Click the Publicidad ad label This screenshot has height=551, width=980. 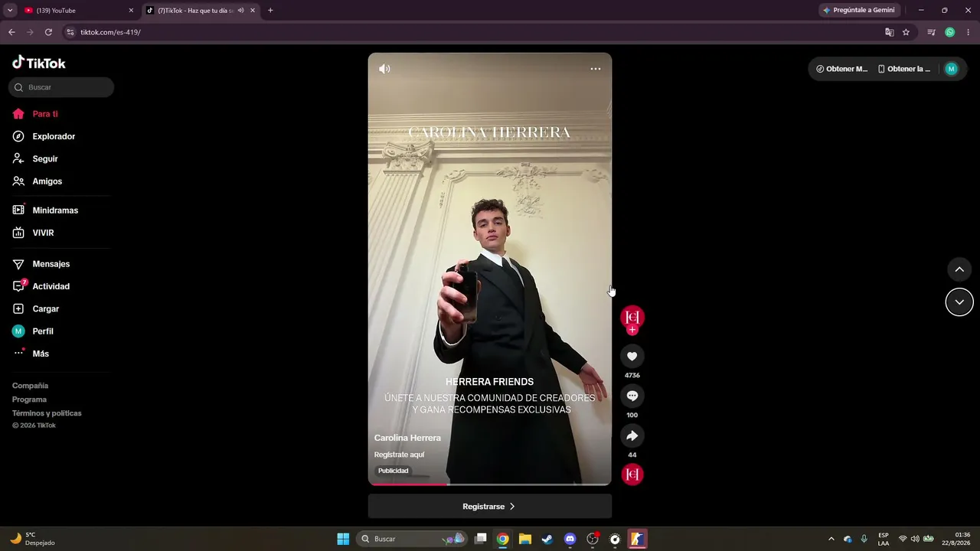394,471
